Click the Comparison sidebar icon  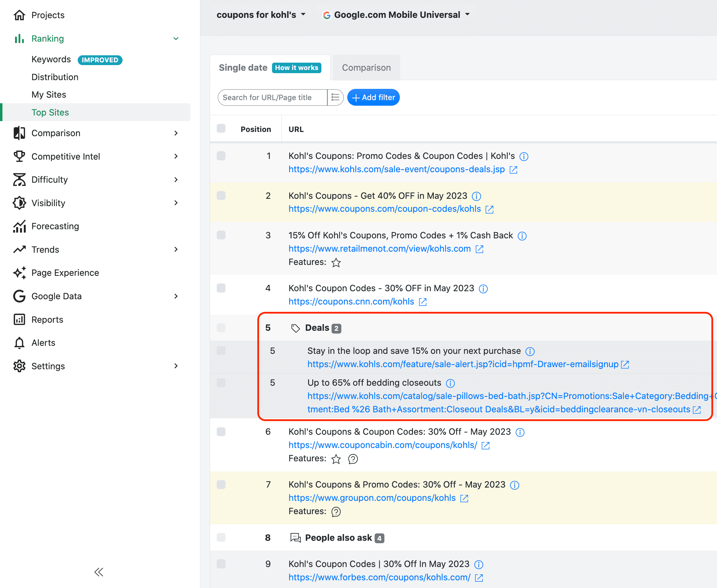tap(19, 133)
